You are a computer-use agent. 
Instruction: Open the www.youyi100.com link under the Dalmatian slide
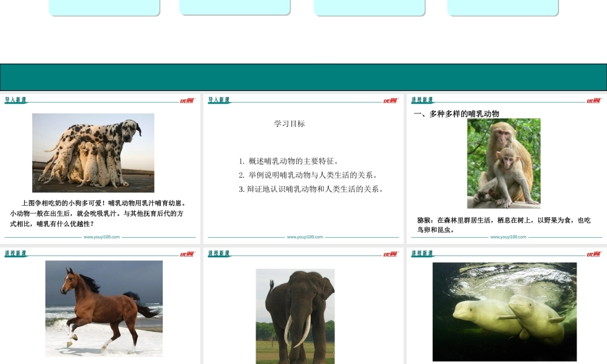101,237
